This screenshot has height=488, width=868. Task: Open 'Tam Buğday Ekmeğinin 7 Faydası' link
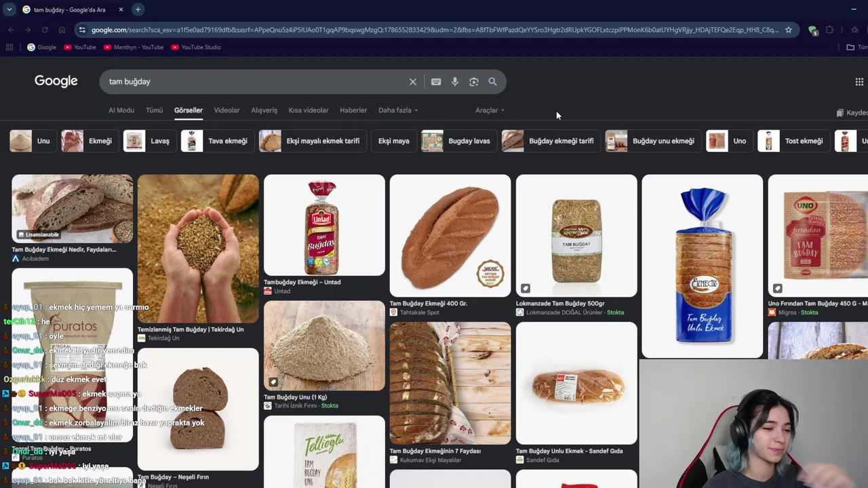point(435,451)
